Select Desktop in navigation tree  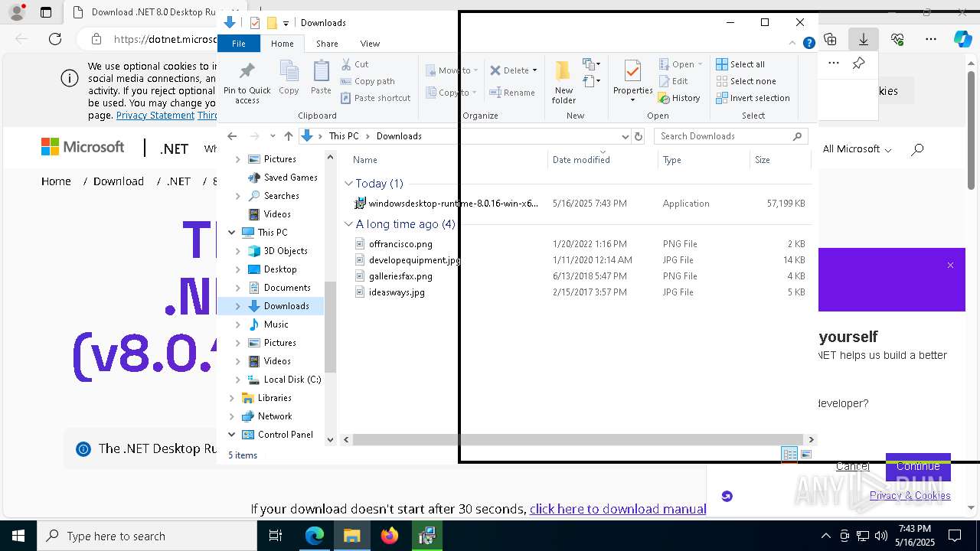pyautogui.click(x=280, y=269)
